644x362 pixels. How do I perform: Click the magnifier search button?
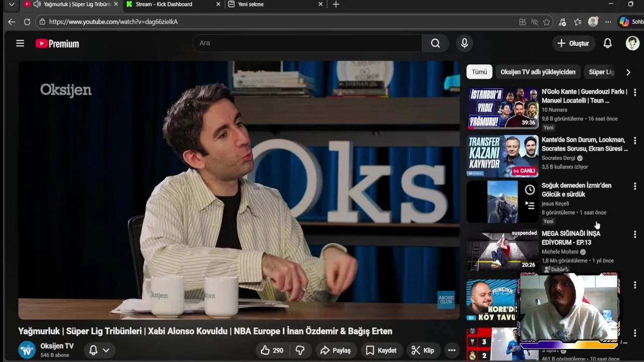(x=435, y=43)
